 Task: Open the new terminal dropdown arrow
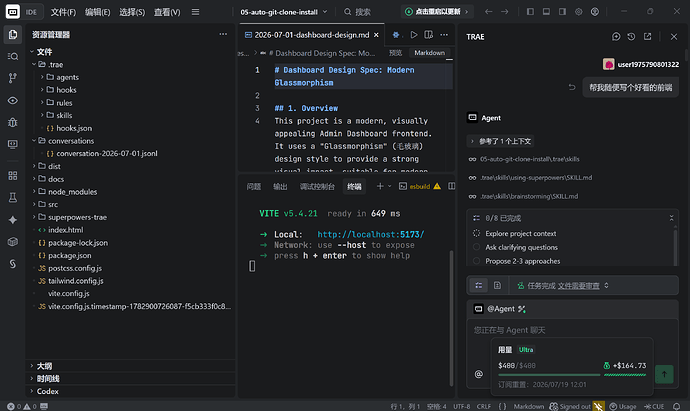click(389, 186)
